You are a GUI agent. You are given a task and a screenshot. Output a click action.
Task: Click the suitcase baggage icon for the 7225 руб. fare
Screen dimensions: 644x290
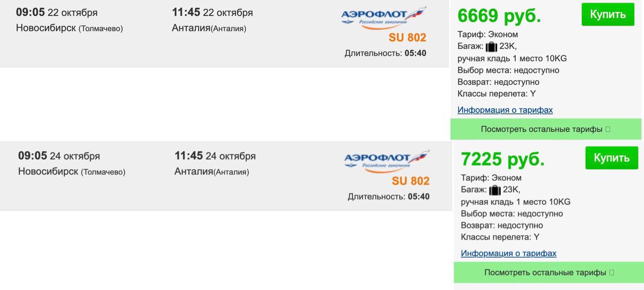tap(495, 190)
